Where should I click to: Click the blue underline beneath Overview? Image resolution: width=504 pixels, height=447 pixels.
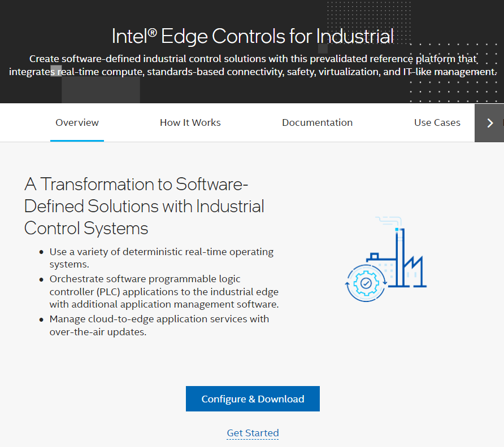77,141
